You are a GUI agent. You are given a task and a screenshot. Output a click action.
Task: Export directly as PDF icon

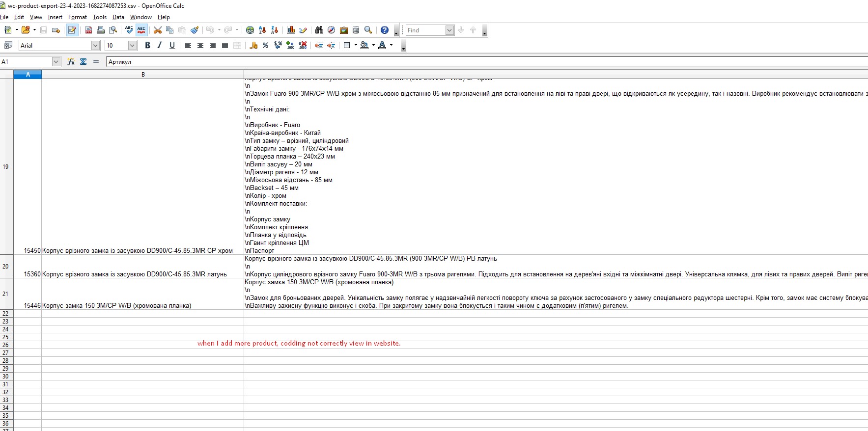88,30
